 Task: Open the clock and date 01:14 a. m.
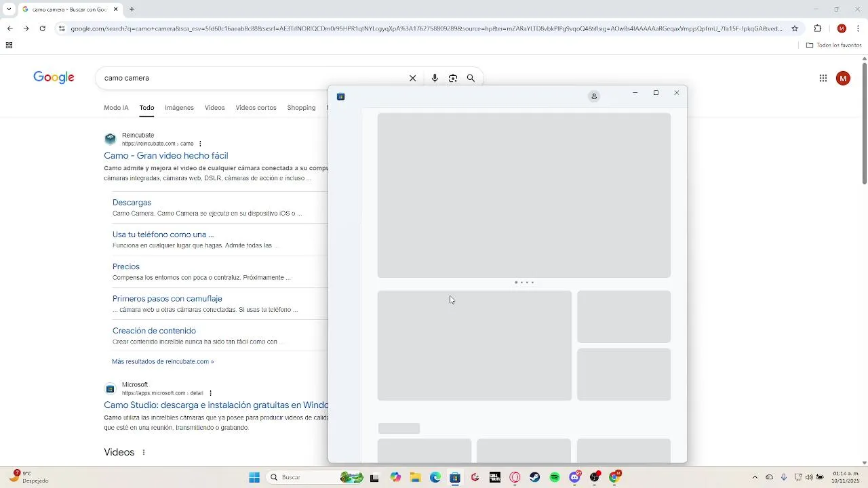click(846, 477)
